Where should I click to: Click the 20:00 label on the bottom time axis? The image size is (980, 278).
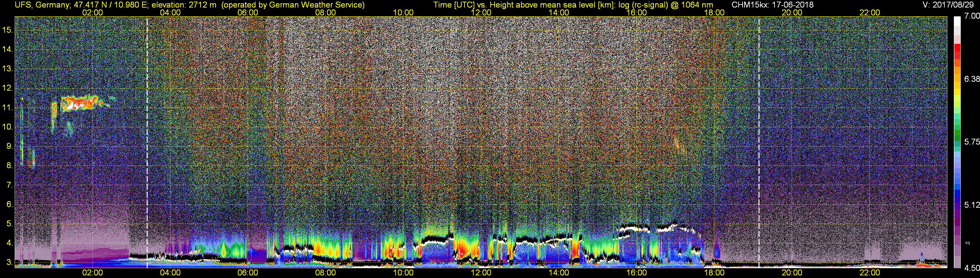792,273
